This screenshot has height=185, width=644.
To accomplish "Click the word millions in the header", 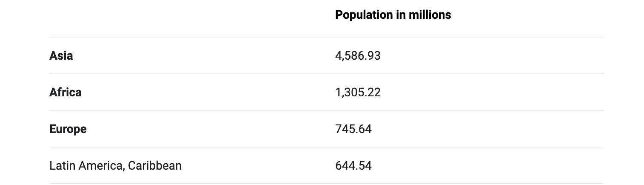I will [x=430, y=15].
